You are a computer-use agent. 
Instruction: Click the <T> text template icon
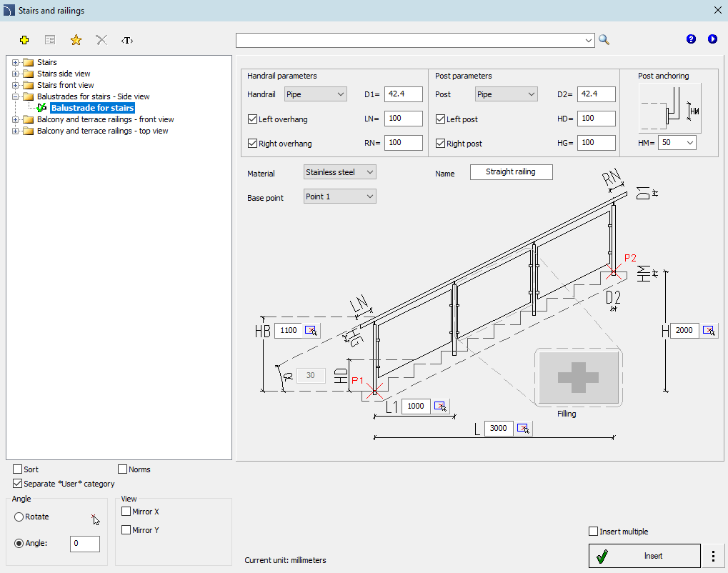(x=126, y=41)
